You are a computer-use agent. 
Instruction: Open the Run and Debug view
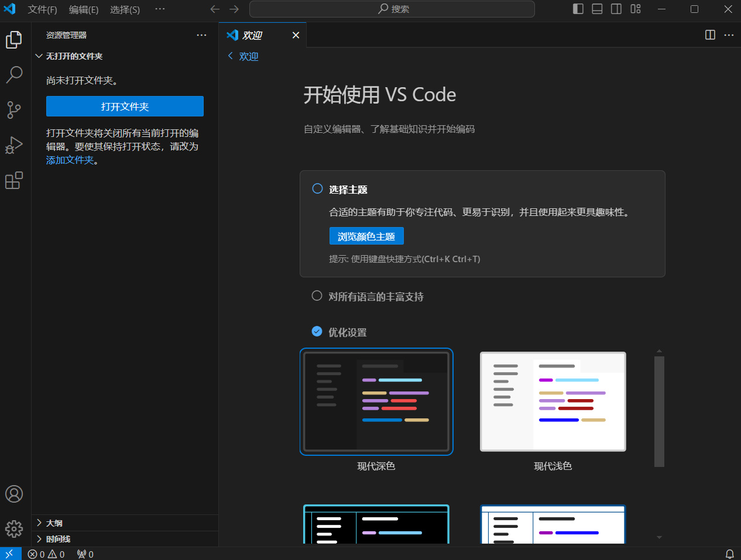[x=14, y=145]
